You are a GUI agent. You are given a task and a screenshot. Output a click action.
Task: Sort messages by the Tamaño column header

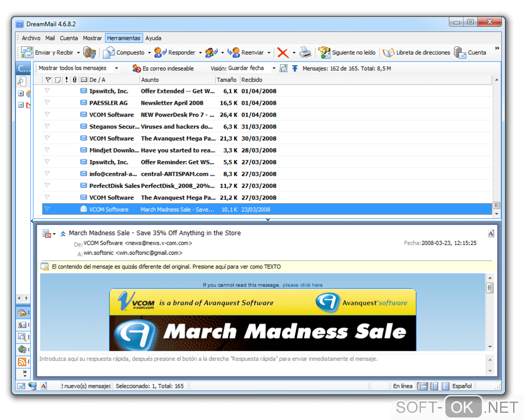point(227,80)
